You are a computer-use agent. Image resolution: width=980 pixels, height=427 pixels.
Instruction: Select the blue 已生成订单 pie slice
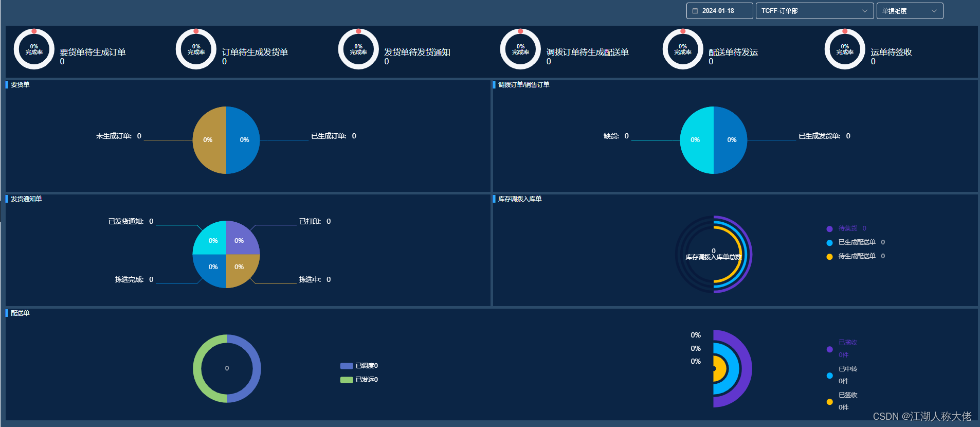[x=243, y=140]
